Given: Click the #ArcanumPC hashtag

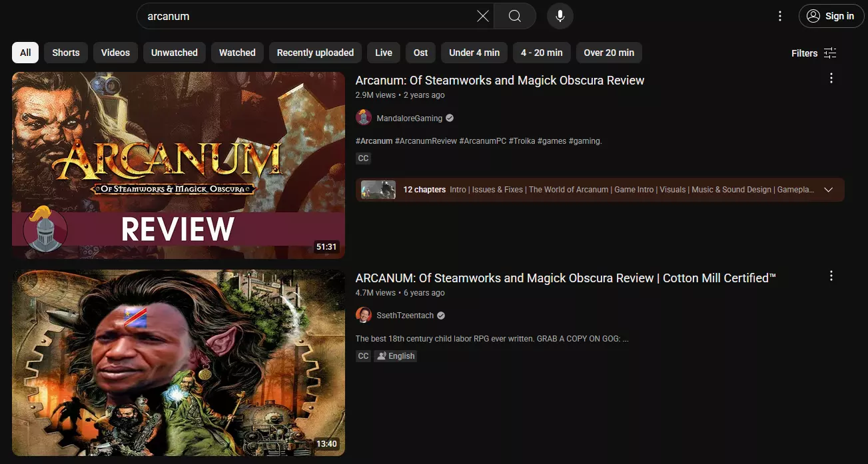Looking at the screenshot, I should (x=483, y=141).
